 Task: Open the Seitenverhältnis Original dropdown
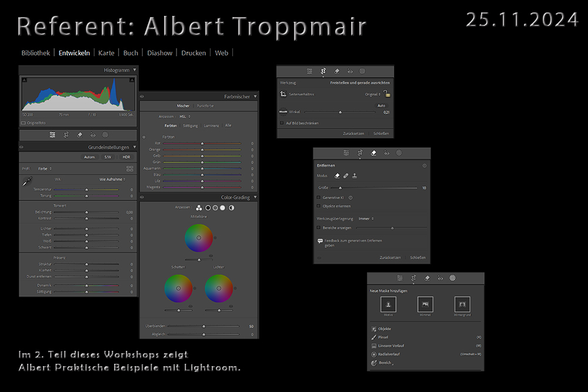point(373,95)
